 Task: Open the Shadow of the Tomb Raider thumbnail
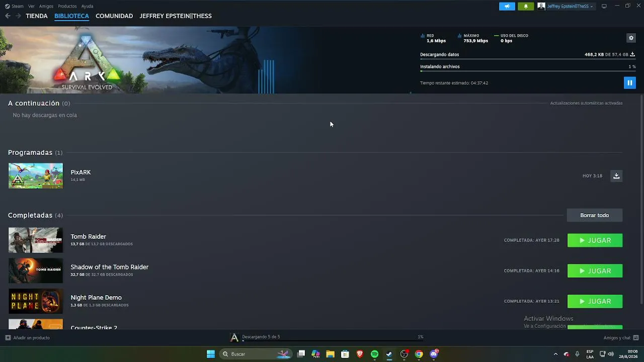(36, 271)
